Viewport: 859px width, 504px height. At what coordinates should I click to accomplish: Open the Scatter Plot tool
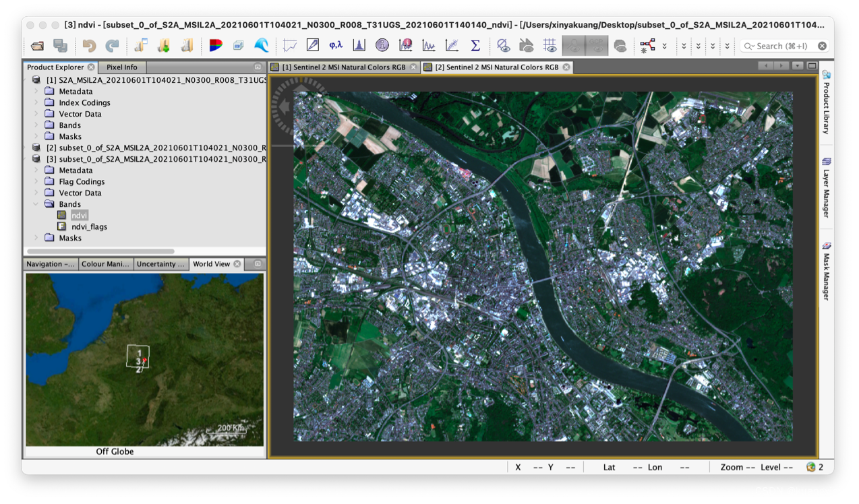coord(452,46)
